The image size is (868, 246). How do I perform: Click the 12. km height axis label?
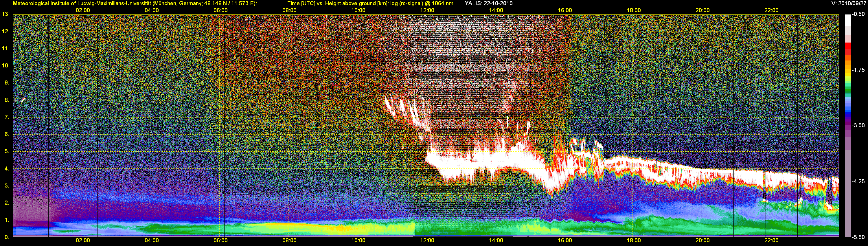pos(5,31)
